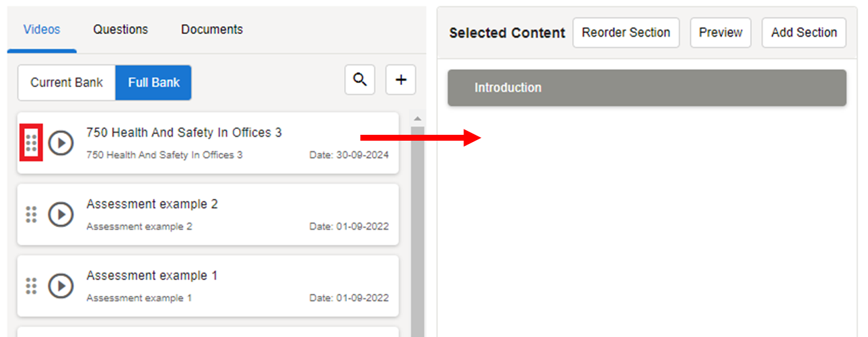Screen dimensions: 868x337
Task: Open the Videos tab
Action: point(42,29)
